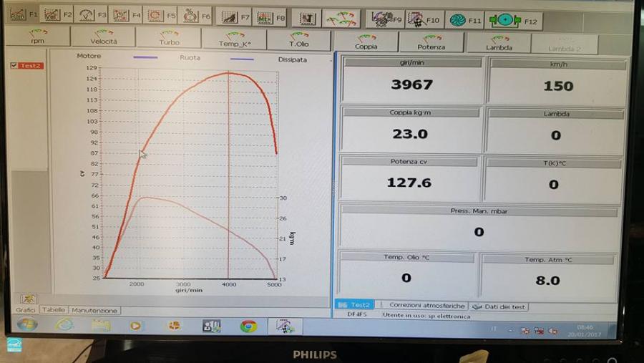Toggle the Test2 checkbox

pos(14,66)
